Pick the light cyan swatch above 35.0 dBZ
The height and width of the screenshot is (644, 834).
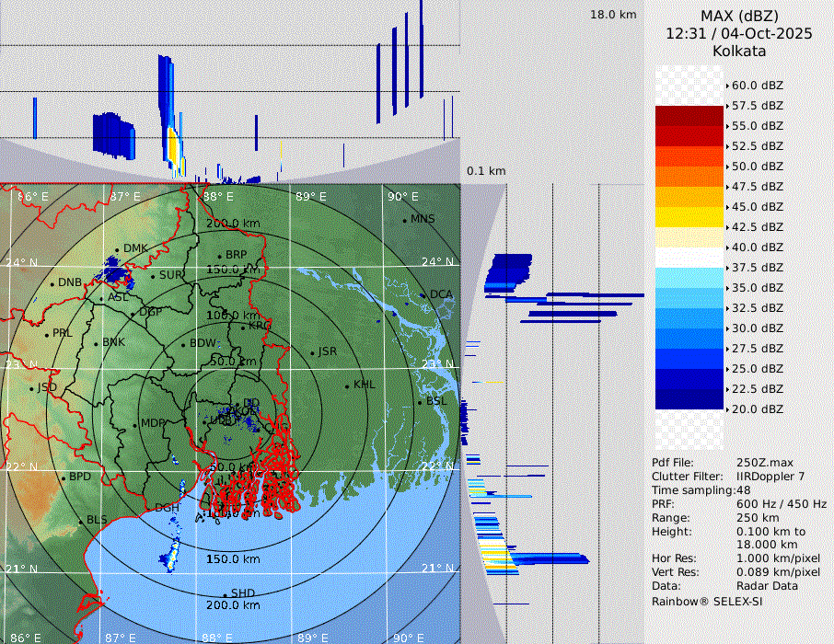pos(689,277)
